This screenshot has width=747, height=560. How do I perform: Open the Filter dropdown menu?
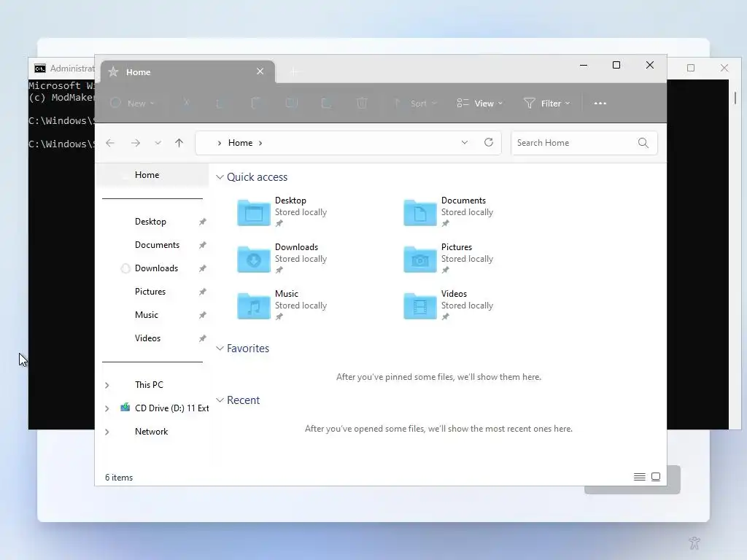pyautogui.click(x=547, y=104)
